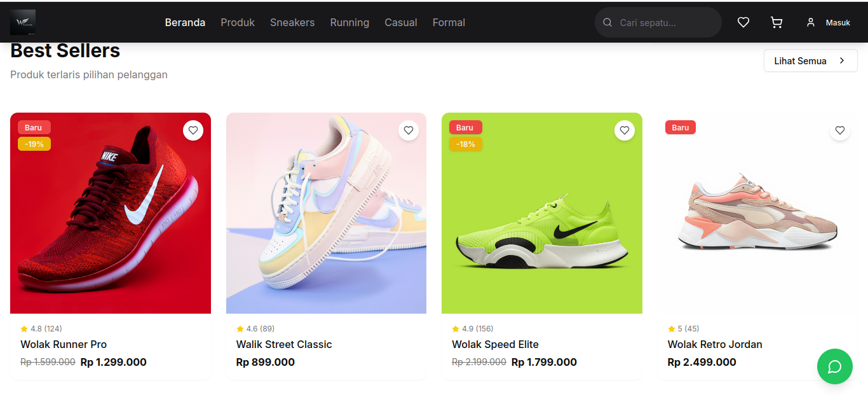The height and width of the screenshot is (397, 868).
Task: Toggle wishlist heart on Wolak Runner Pro card
Action: pyautogui.click(x=193, y=130)
